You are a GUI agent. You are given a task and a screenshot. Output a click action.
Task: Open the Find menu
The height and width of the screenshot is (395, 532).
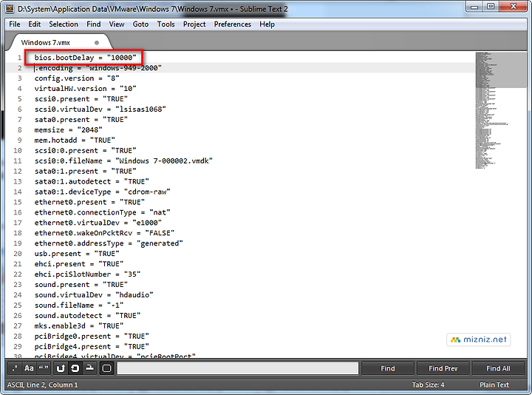(x=94, y=24)
